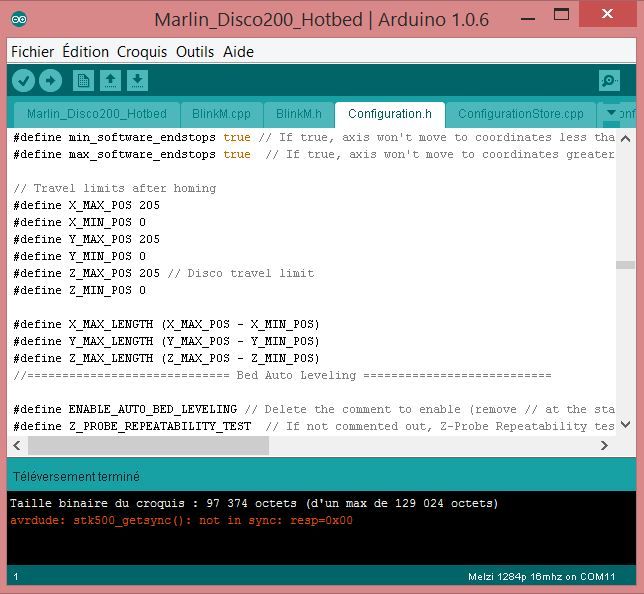Image resolution: width=644 pixels, height=594 pixels.
Task: Click the horizontal scrollbar thumb
Action: (148, 445)
